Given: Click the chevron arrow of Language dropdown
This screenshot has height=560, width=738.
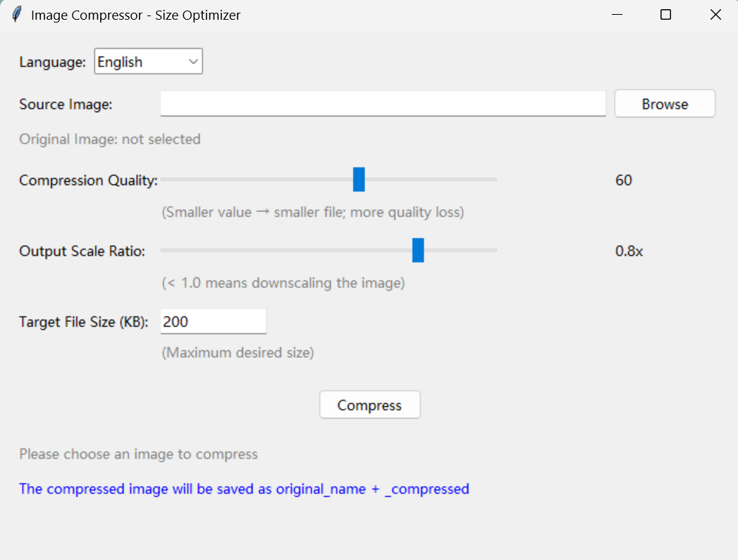Looking at the screenshot, I should coord(193,62).
